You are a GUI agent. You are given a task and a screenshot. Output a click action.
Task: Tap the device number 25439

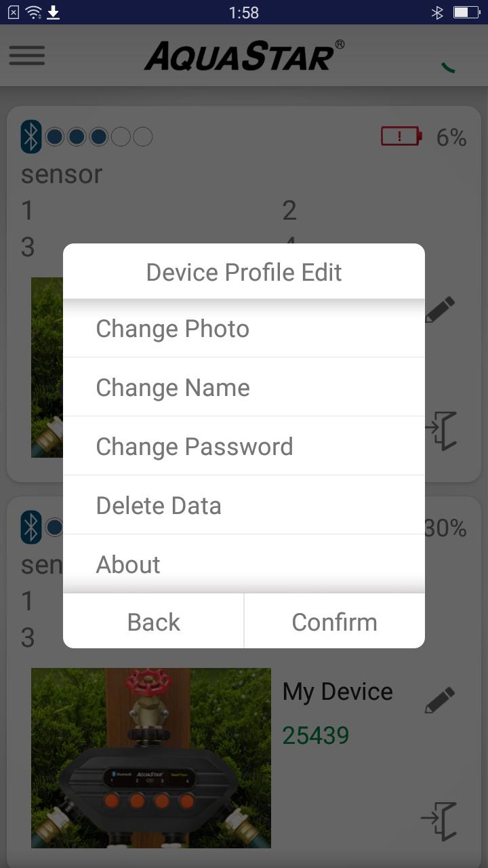click(316, 735)
